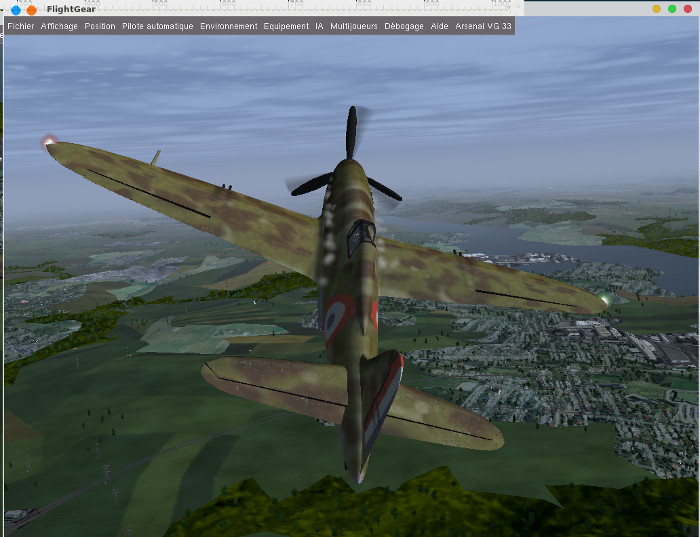Screen dimensions: 700x537
Task: Expand the Pilote automatique menu
Action: click(x=157, y=26)
